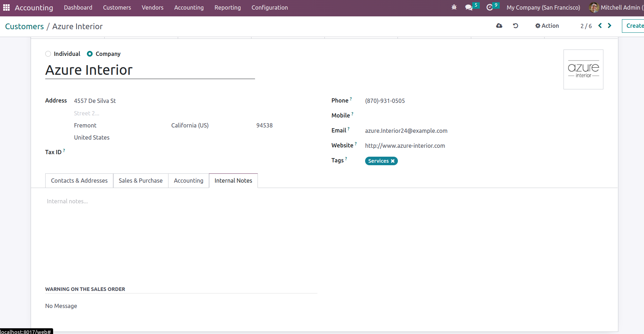Click the discard changes undo icon
The image size is (644, 334).
515,26
